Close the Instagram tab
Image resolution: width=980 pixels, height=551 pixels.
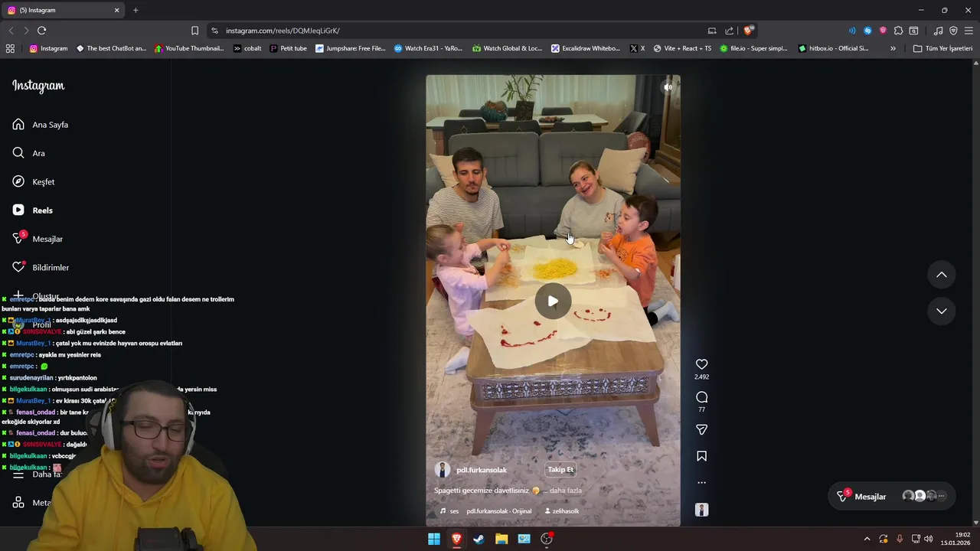pyautogui.click(x=116, y=10)
